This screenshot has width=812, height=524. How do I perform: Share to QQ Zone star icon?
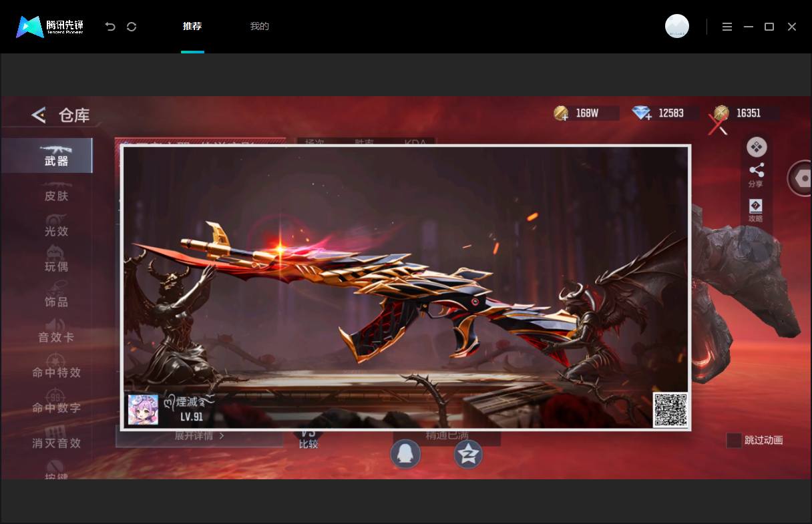[468, 455]
